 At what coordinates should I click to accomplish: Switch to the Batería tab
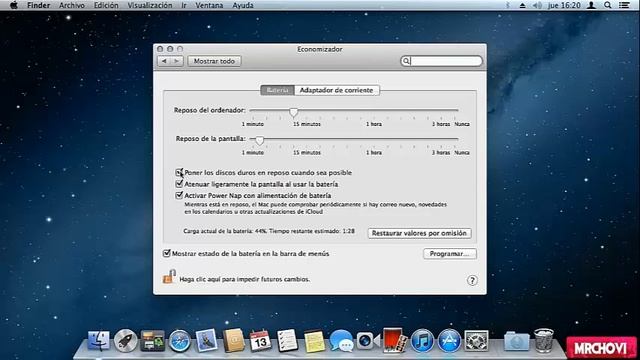278,90
